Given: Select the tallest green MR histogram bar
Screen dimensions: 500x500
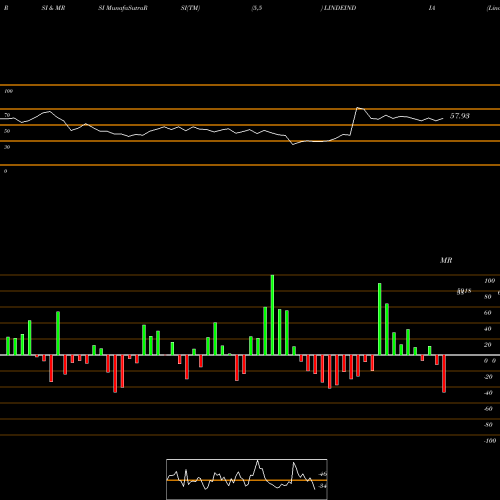Looking at the screenshot, I should click(272, 315).
